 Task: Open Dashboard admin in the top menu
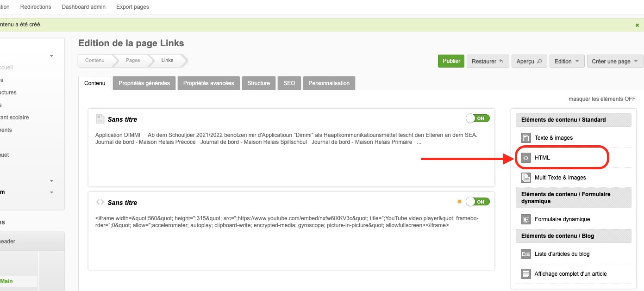coord(83,7)
